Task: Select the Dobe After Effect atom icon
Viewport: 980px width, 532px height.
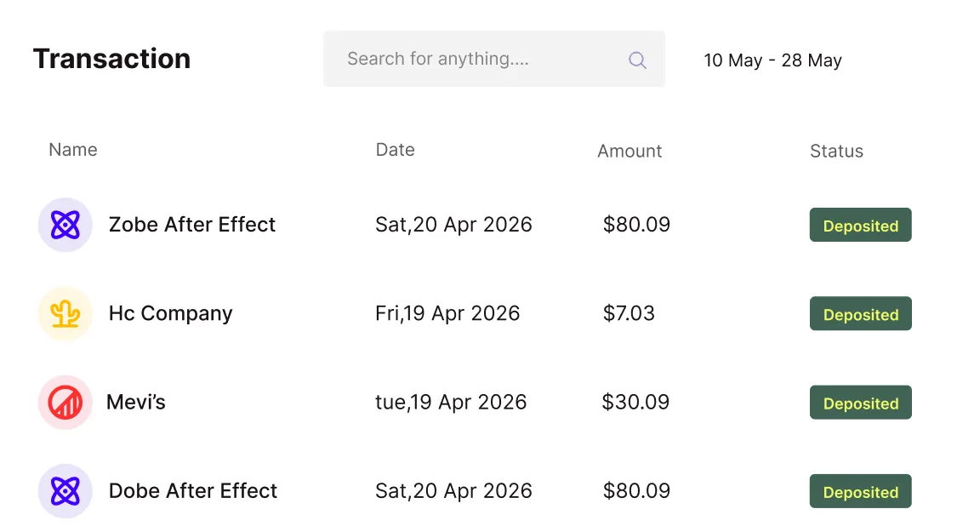Action: (65, 491)
